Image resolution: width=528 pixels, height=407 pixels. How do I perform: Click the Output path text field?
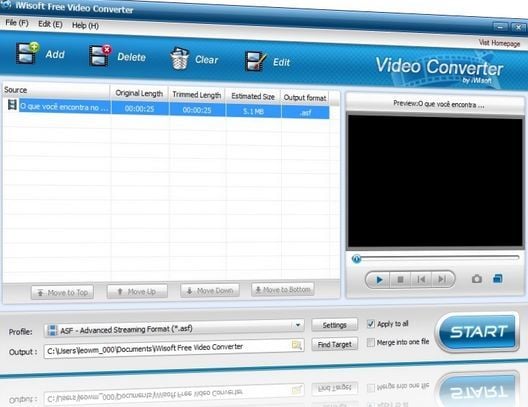click(x=168, y=348)
